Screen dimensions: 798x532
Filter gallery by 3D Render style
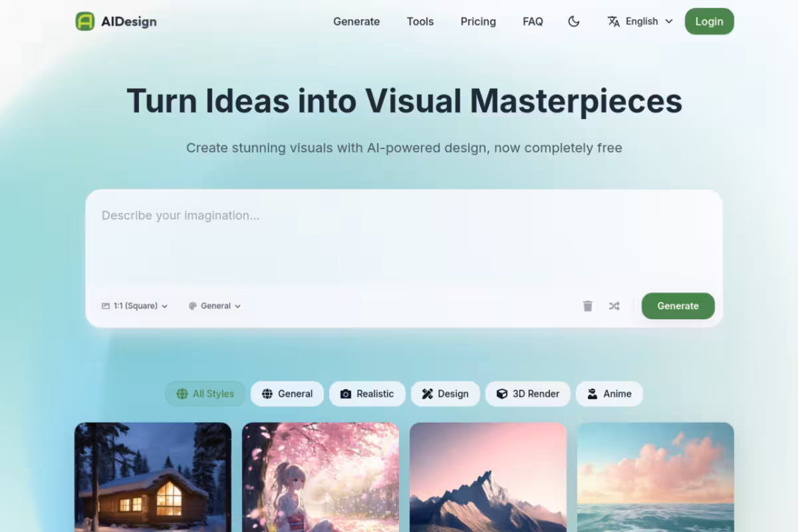[x=527, y=394]
